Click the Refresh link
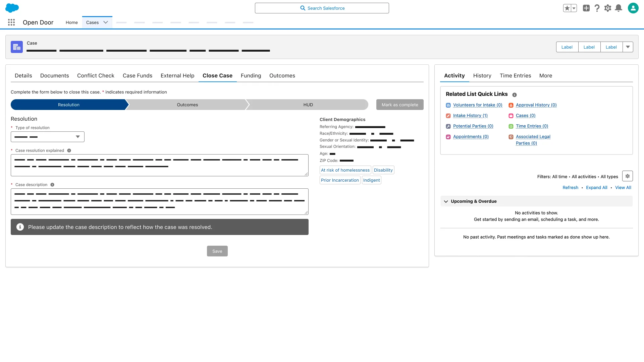644x362 pixels. [x=571, y=188]
